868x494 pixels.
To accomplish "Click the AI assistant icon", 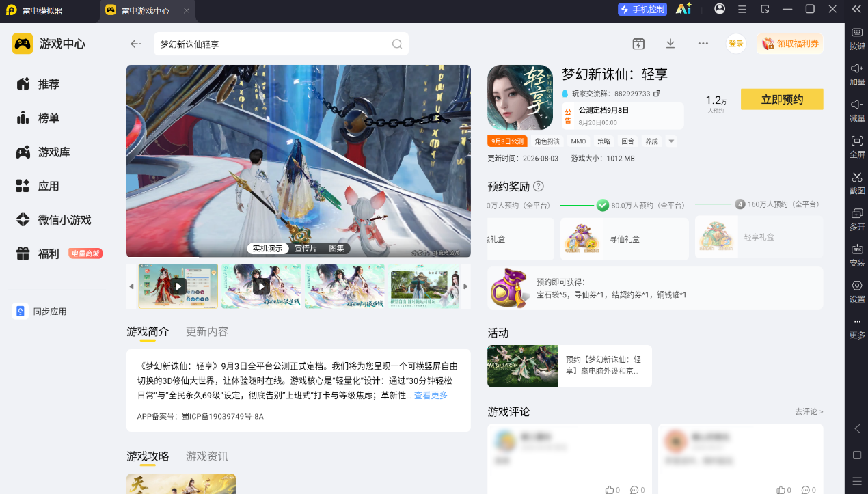I will (683, 9).
